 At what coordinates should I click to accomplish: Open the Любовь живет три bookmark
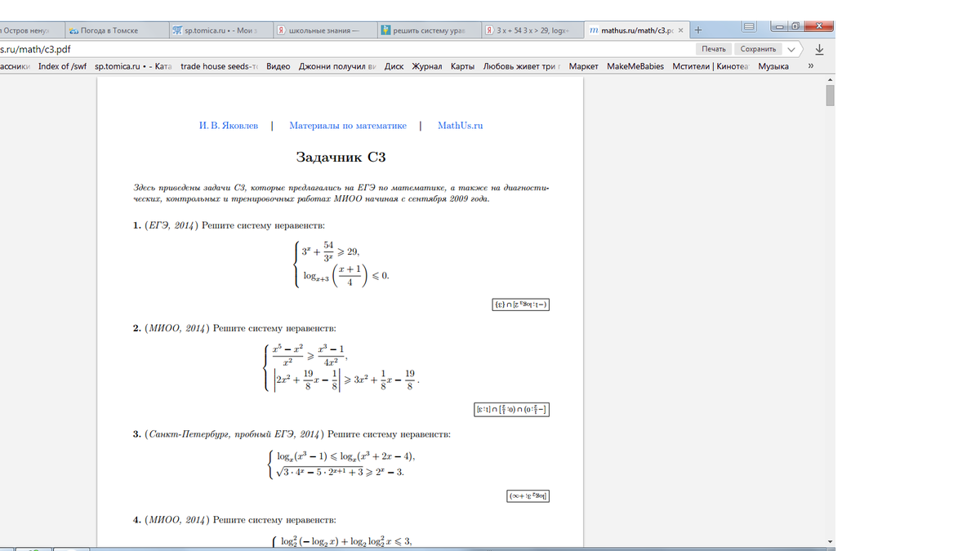523,66
